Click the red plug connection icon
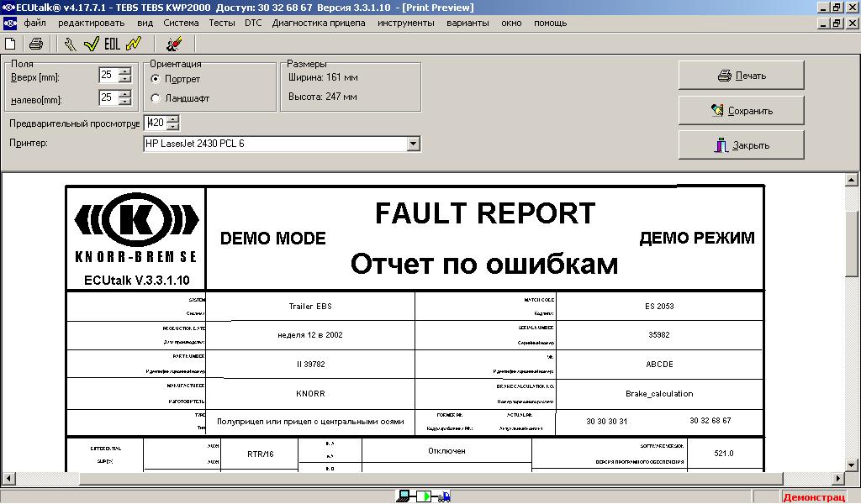The image size is (861, 504). click(x=175, y=44)
